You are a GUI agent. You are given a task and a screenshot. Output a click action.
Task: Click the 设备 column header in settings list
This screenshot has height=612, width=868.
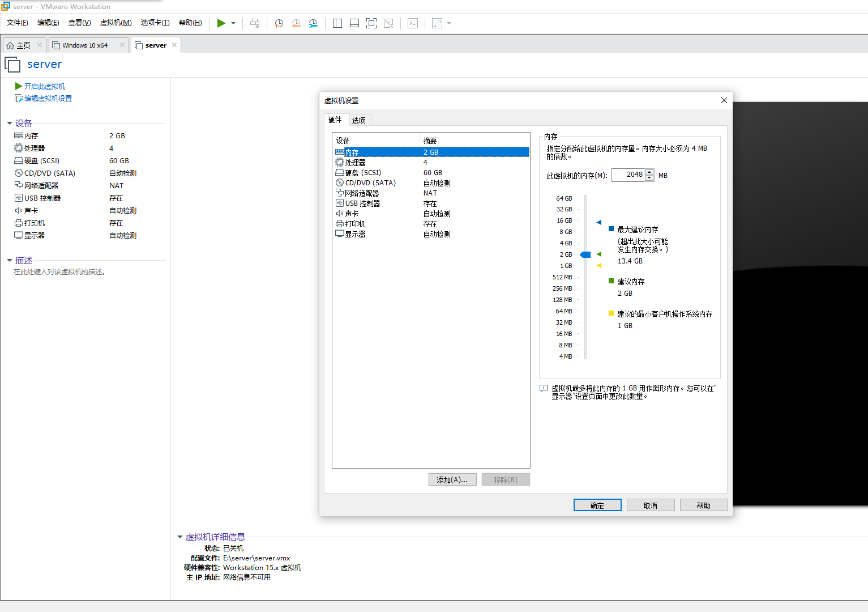[376, 140]
